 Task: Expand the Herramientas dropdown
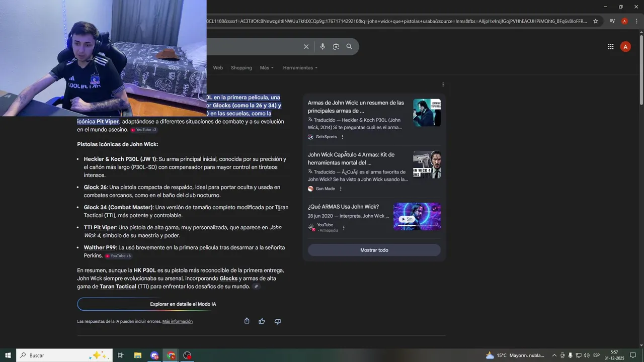(x=300, y=68)
